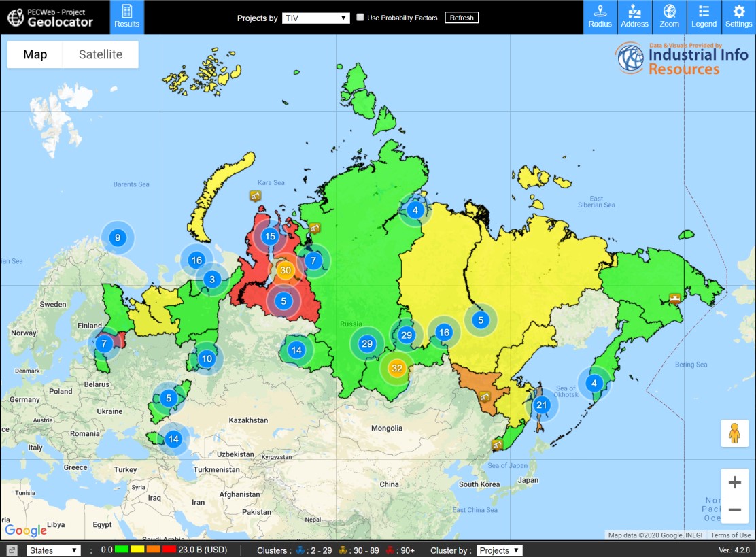
Task: Open the Results panel
Action: (x=126, y=17)
